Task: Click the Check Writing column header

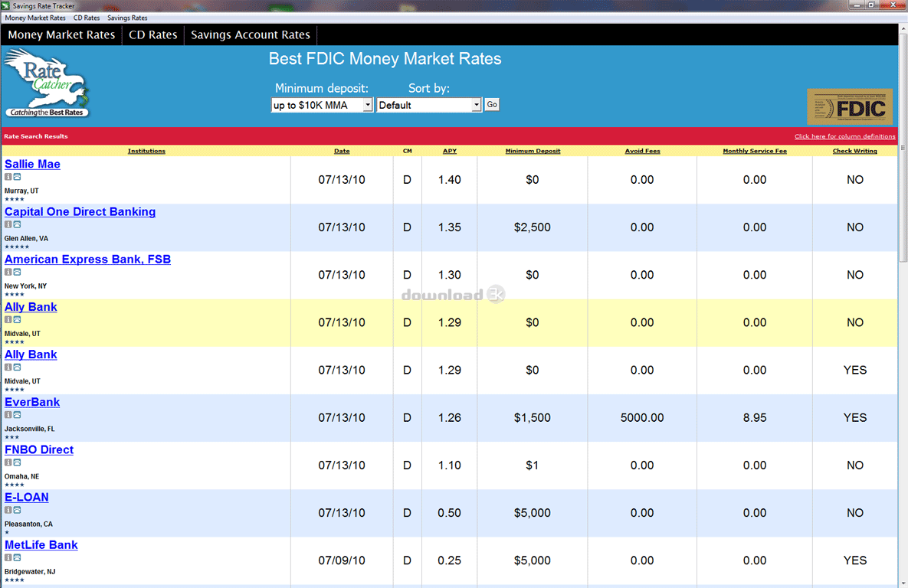Action: [854, 151]
